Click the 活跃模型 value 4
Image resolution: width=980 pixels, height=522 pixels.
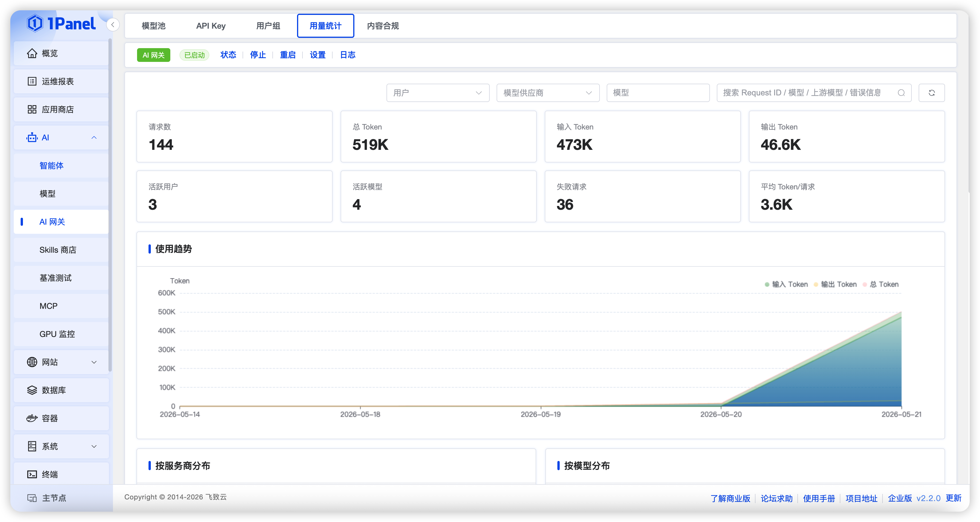coord(356,205)
